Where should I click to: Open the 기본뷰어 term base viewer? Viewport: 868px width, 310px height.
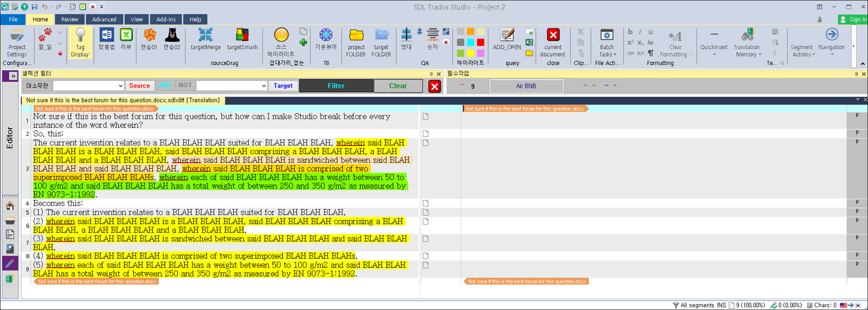326,39
